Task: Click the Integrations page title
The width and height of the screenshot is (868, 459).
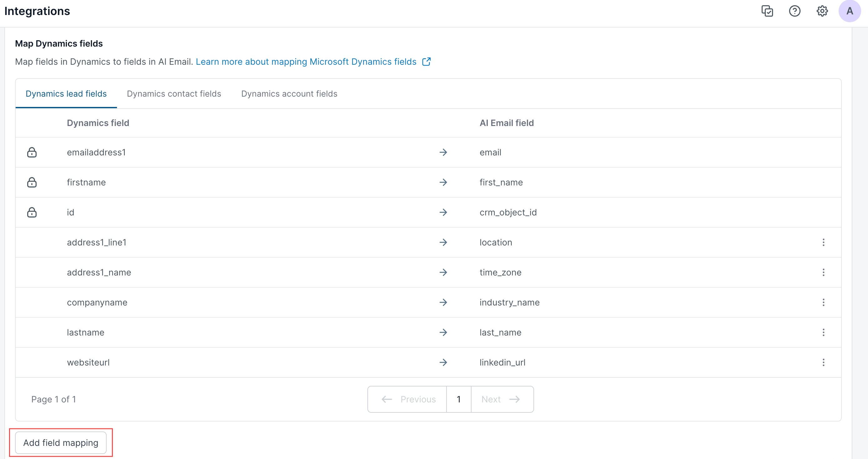Action: (37, 11)
